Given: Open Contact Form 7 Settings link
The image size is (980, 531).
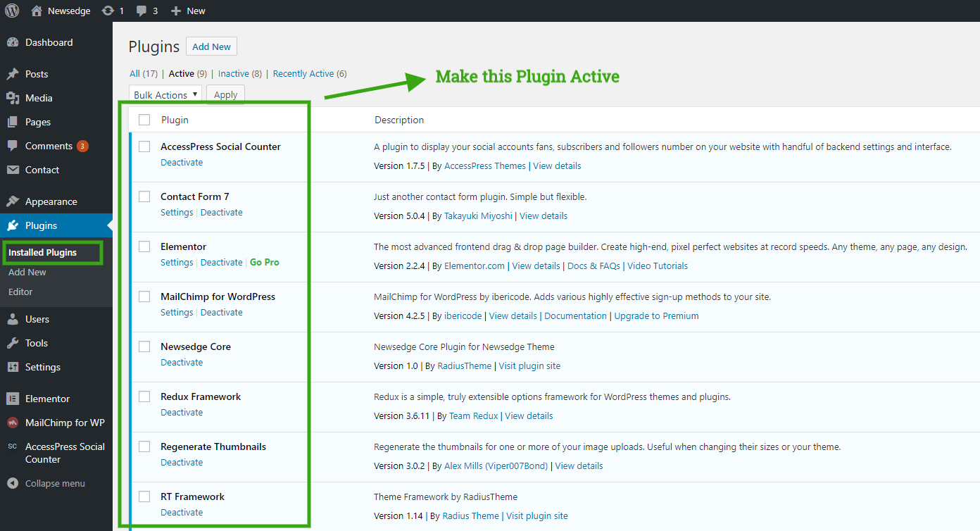Looking at the screenshot, I should [x=177, y=212].
